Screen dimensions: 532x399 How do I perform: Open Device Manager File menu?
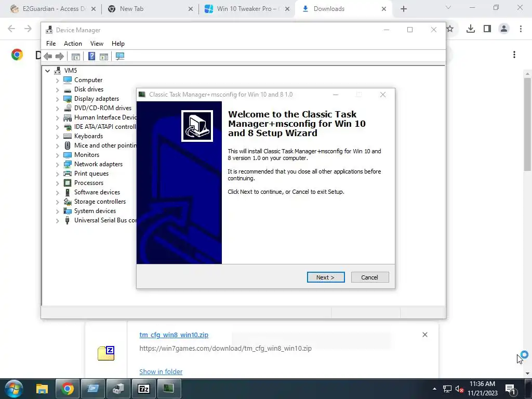[51, 44]
